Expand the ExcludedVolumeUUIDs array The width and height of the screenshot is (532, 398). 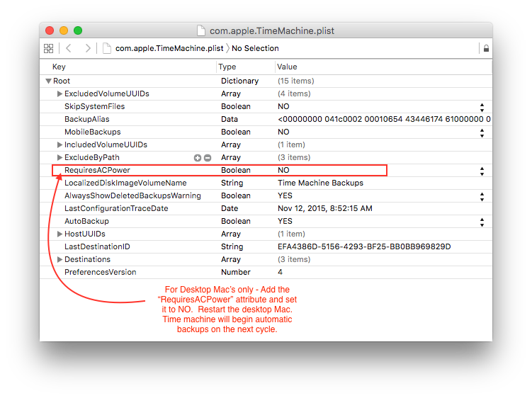[60, 93]
